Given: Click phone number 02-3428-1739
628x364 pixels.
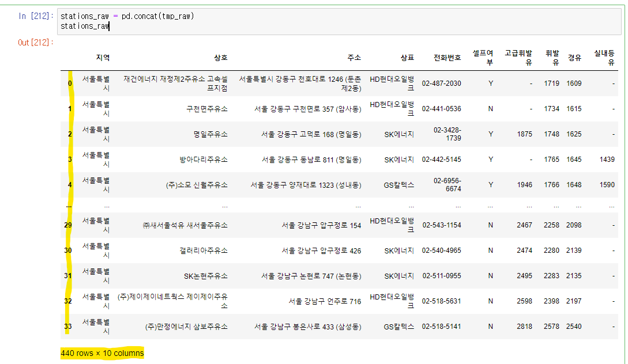Looking at the screenshot, I should [x=448, y=134].
